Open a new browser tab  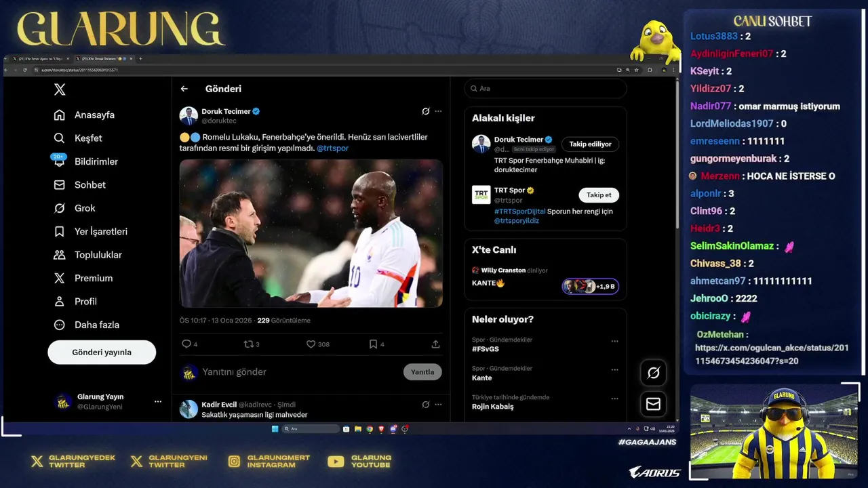pyautogui.click(x=140, y=59)
